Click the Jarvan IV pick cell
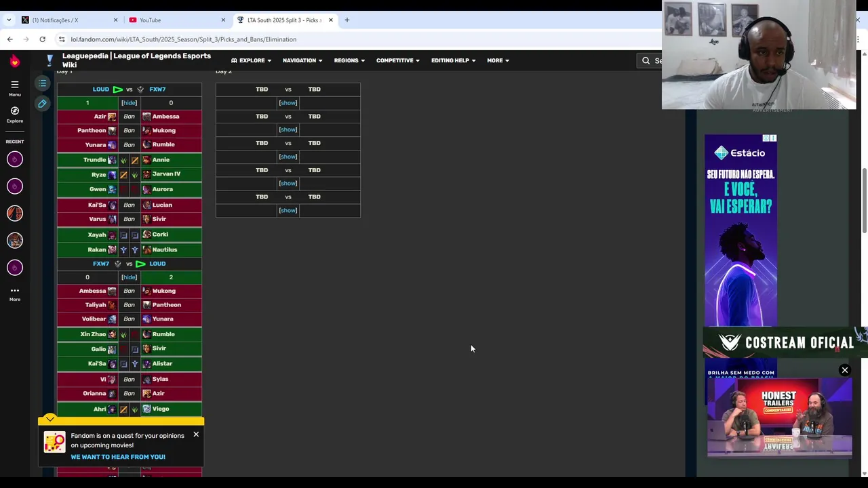Screen dimensions: 868x488 (x=171, y=174)
